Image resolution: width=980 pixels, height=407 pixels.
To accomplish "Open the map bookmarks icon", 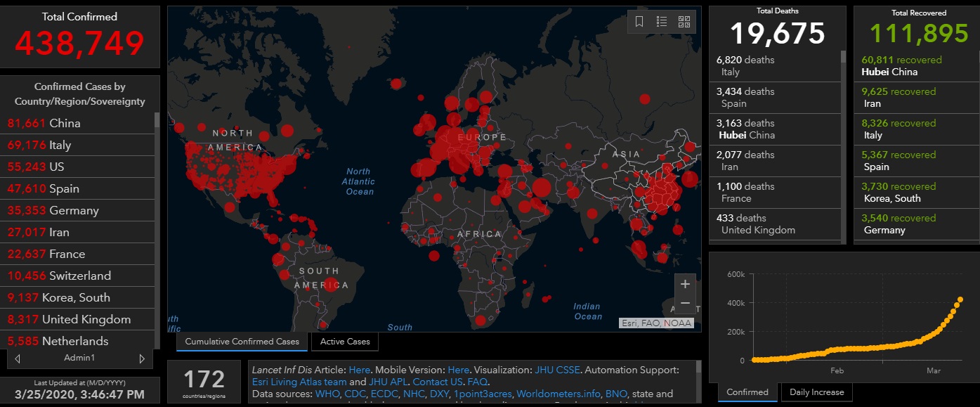I will tap(639, 22).
